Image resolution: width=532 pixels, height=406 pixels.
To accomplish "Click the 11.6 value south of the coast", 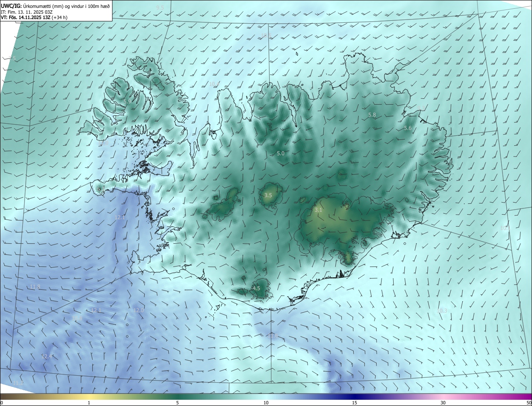I will 273,335.
